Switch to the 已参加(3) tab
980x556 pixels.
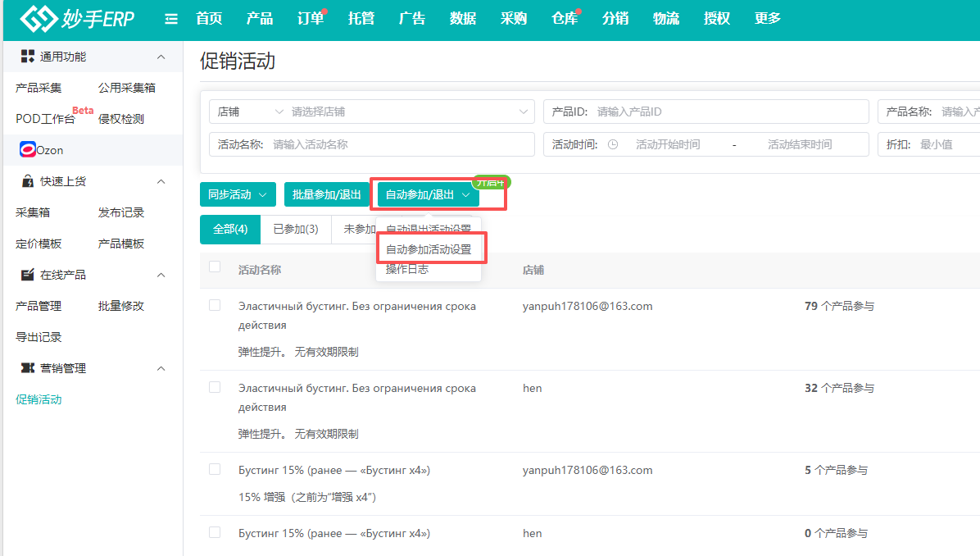click(295, 230)
